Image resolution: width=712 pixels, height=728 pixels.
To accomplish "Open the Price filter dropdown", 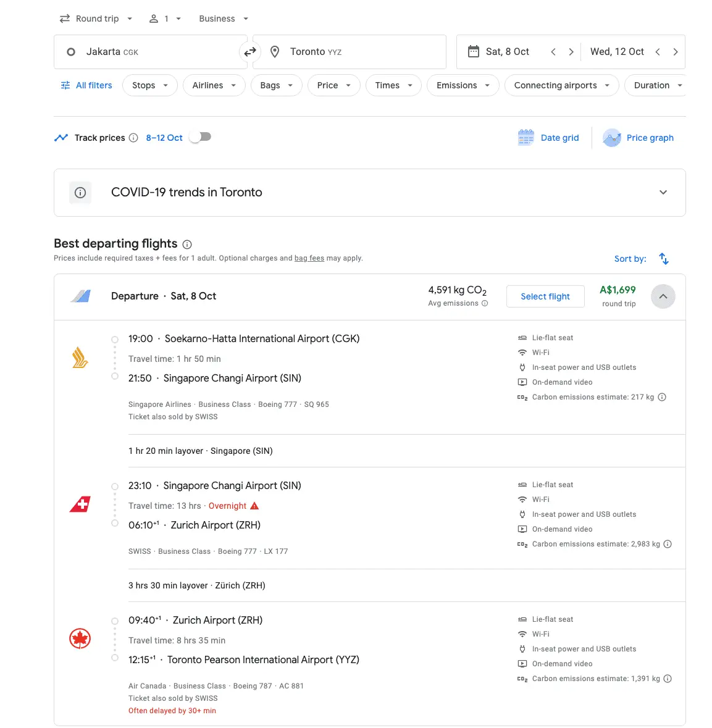I will click(334, 85).
